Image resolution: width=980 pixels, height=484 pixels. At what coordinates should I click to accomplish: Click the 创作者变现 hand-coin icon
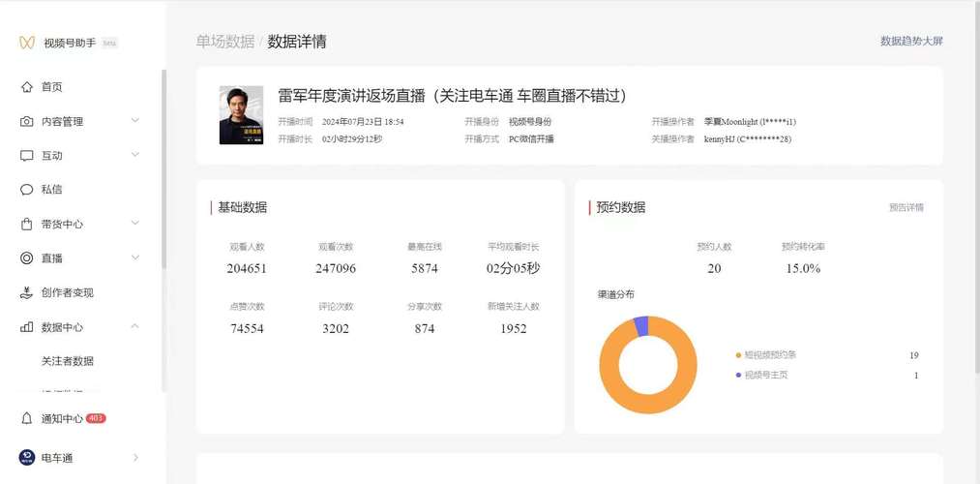click(26, 292)
